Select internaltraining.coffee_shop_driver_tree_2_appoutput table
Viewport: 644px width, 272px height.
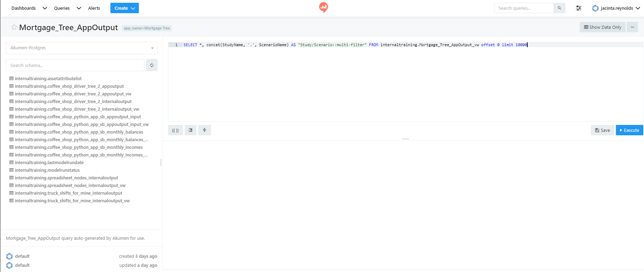tap(69, 86)
